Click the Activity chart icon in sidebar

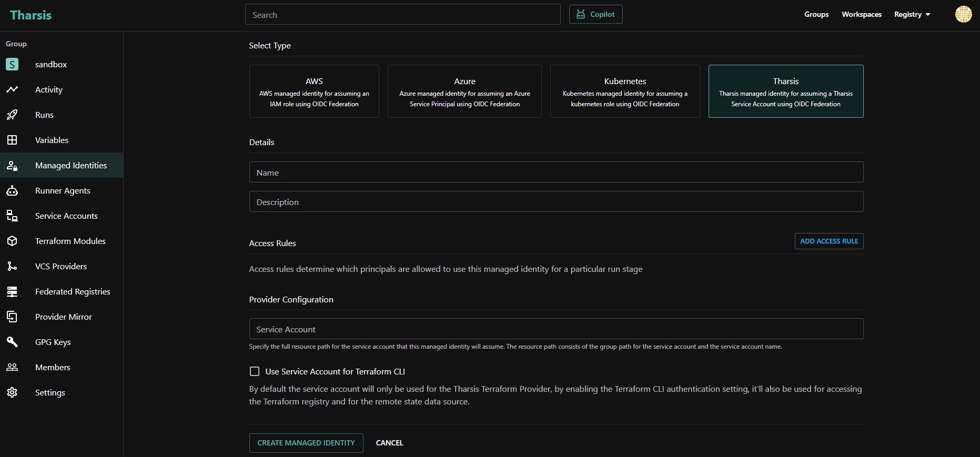(12, 89)
